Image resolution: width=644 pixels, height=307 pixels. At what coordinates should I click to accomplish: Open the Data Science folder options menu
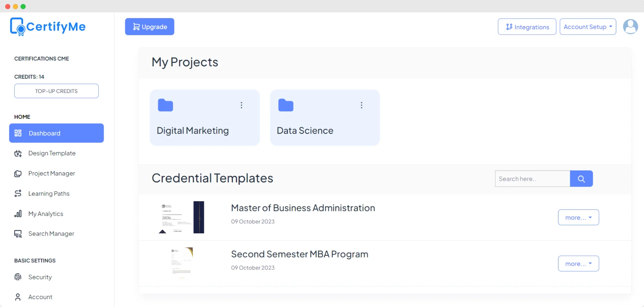click(x=362, y=105)
